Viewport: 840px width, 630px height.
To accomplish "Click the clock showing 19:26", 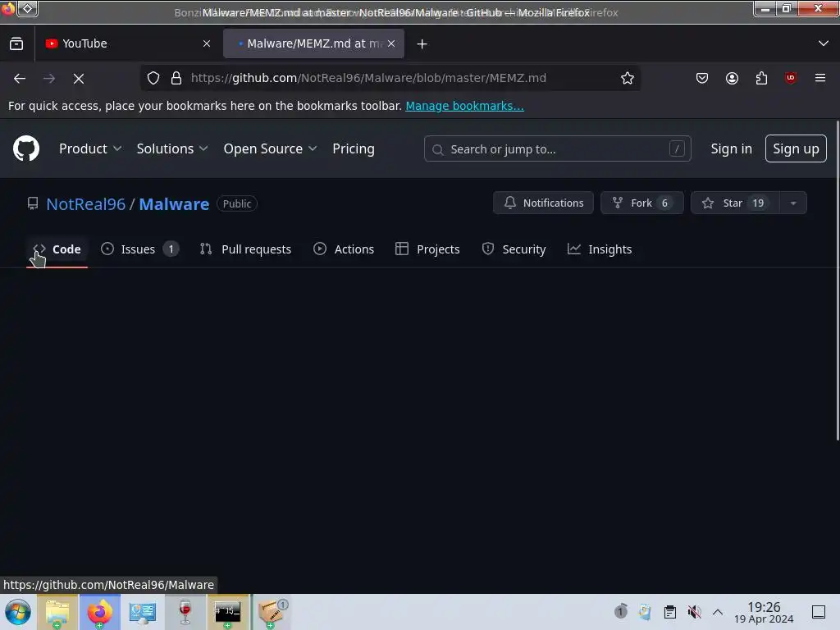I will [x=764, y=612].
